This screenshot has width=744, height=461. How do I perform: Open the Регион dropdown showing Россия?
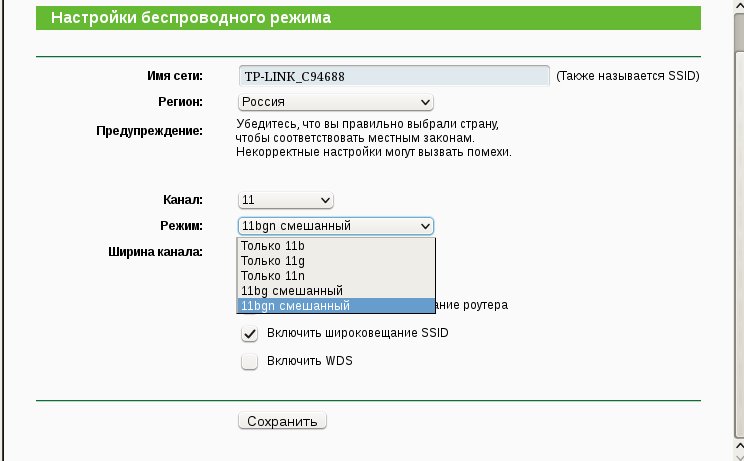335,102
